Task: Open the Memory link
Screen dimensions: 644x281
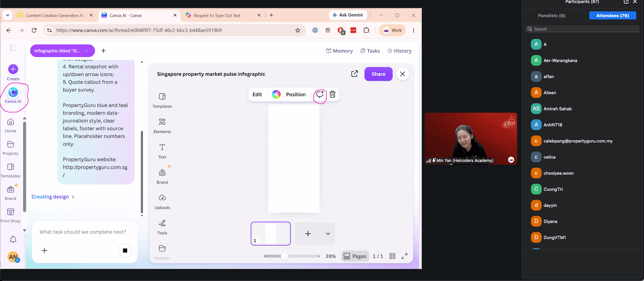Action: point(339,51)
